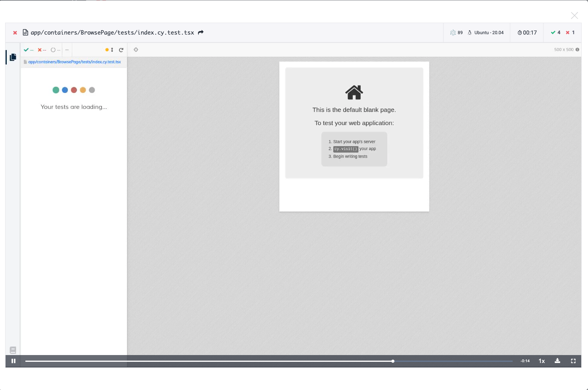588x390 pixels.
Task: Select the specs list icon in the left sidebar
Action: 13,57
